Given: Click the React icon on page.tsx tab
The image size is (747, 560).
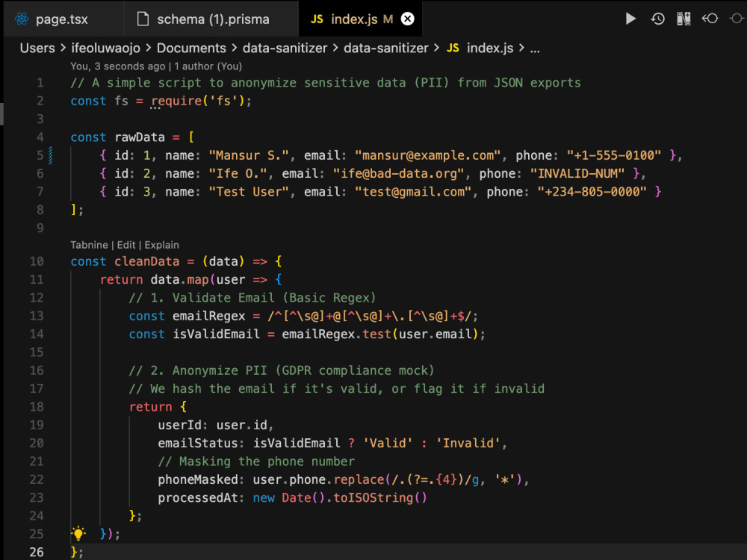Looking at the screenshot, I should coord(22,19).
